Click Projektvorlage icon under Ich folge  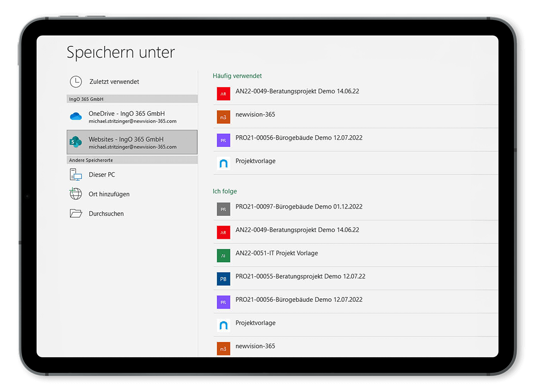tap(223, 326)
